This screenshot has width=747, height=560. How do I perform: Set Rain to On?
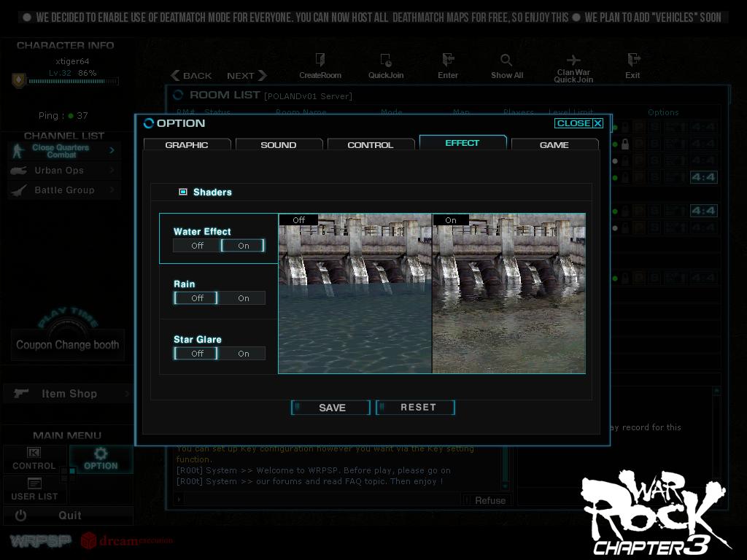click(x=243, y=298)
